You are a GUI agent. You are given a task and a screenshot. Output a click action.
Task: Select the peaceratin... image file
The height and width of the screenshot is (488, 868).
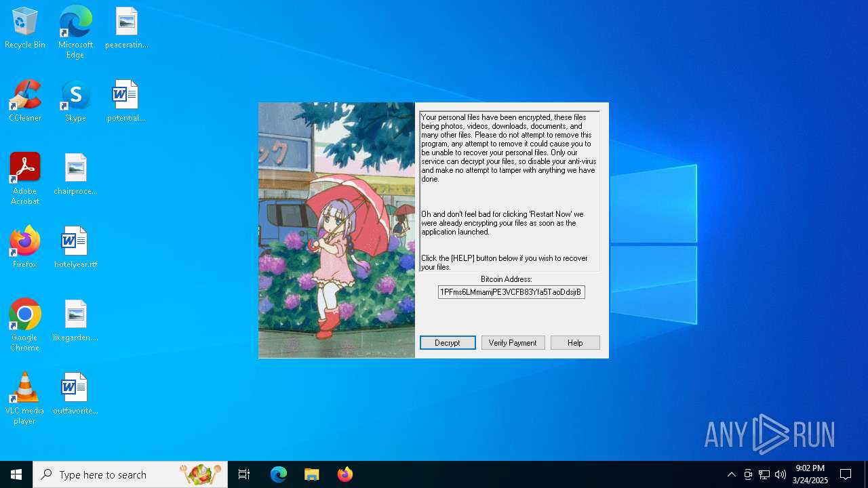coord(126,28)
